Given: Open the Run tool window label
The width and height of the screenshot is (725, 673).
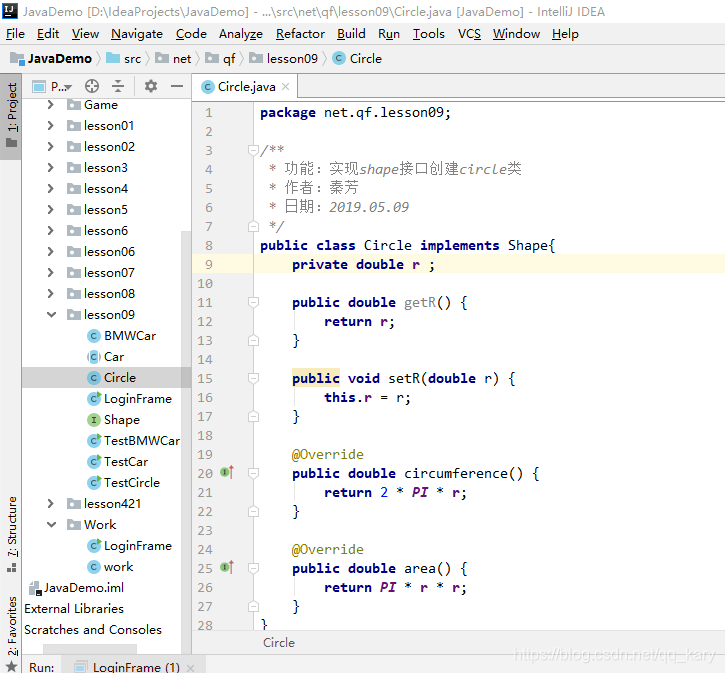Looking at the screenshot, I should pyautogui.click(x=41, y=667).
